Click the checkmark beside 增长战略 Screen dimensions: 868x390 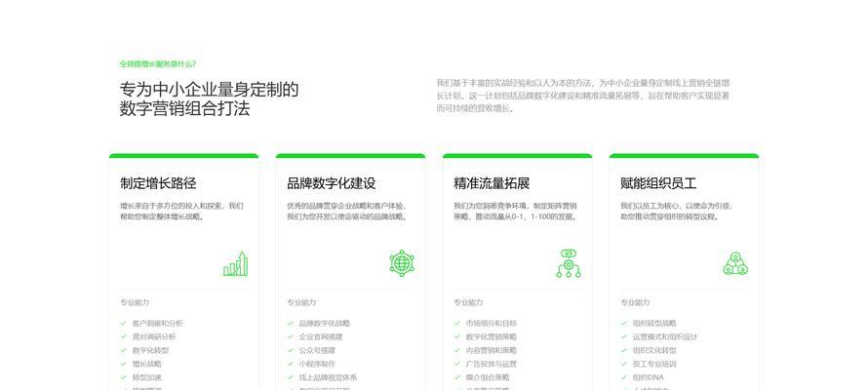(124, 364)
